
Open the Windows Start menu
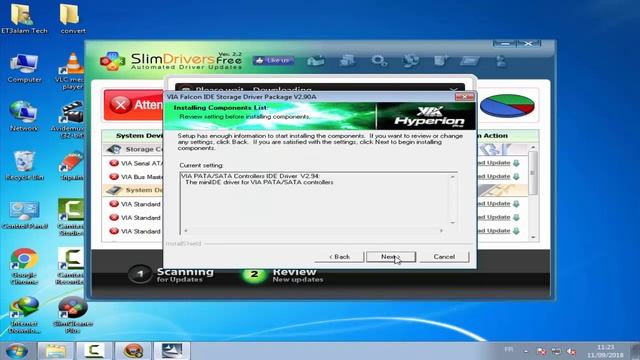[17, 351]
